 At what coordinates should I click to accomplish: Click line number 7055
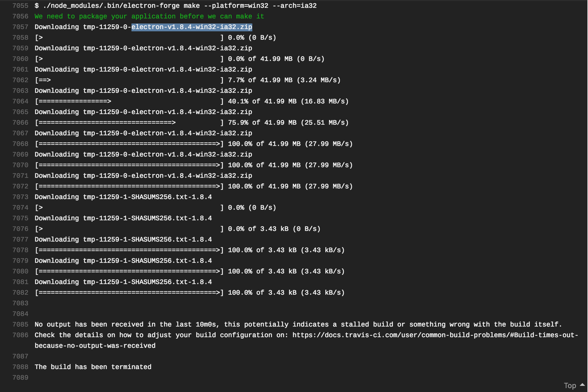[x=20, y=6]
